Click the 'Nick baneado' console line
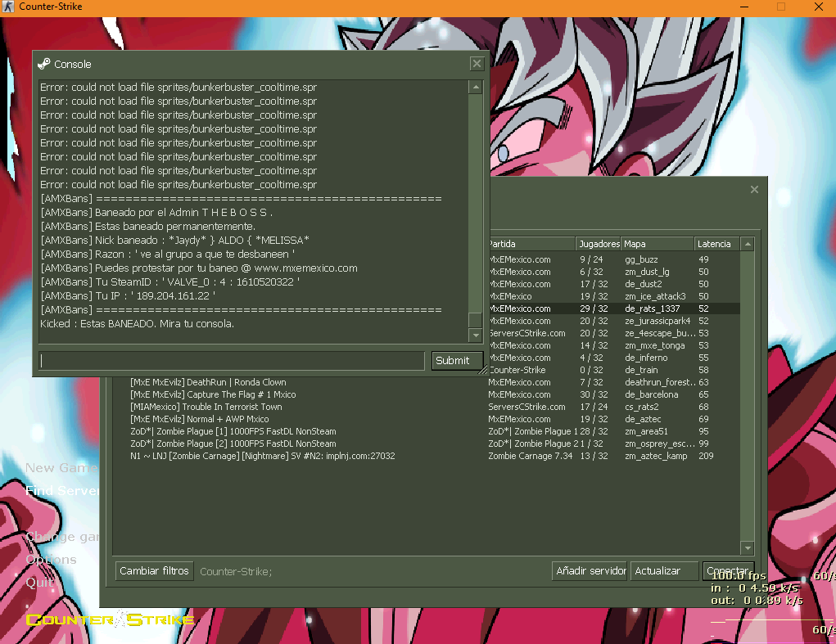Image resolution: width=836 pixels, height=644 pixels. click(x=175, y=241)
